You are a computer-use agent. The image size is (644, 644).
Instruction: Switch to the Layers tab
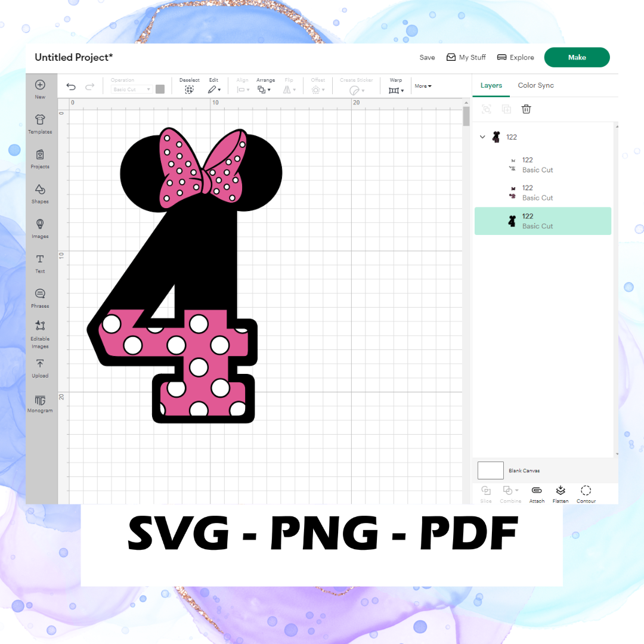click(x=491, y=85)
